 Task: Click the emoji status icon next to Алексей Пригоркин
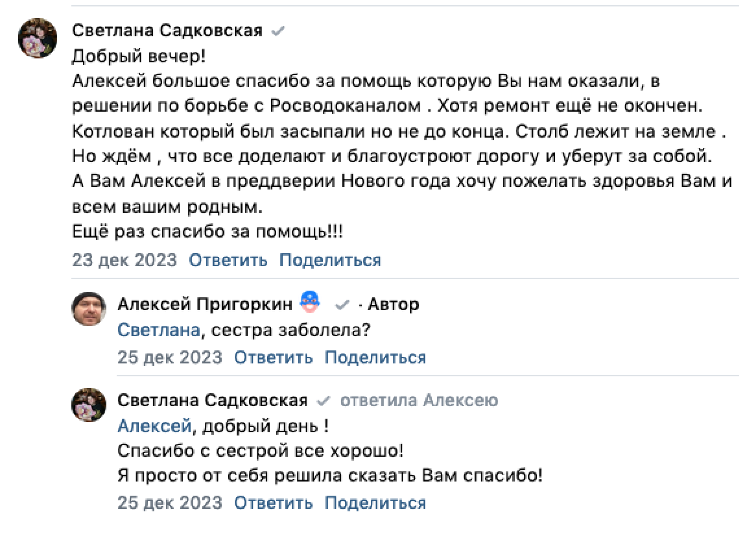click(310, 302)
